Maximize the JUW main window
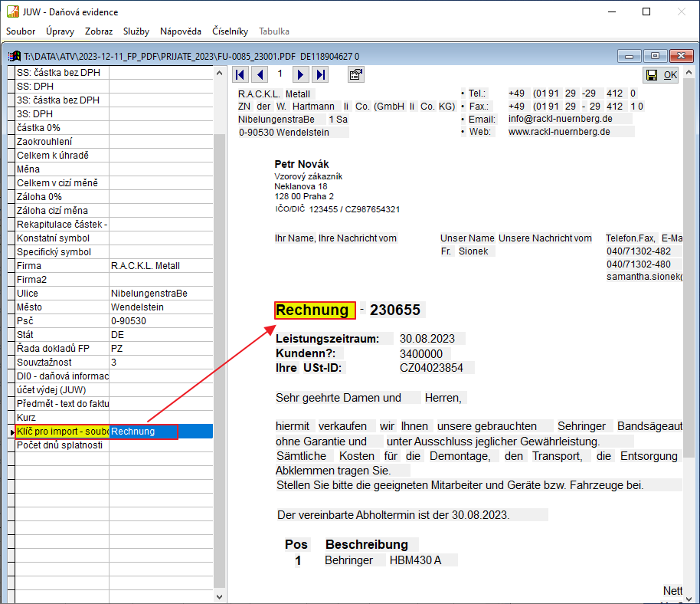Viewport: 700px width, 604px height. pyautogui.click(x=646, y=11)
